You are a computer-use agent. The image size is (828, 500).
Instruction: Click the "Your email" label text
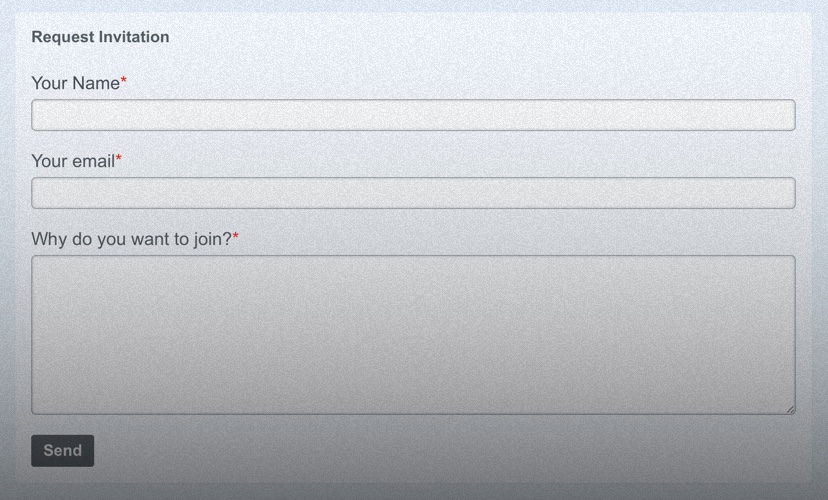click(x=73, y=162)
